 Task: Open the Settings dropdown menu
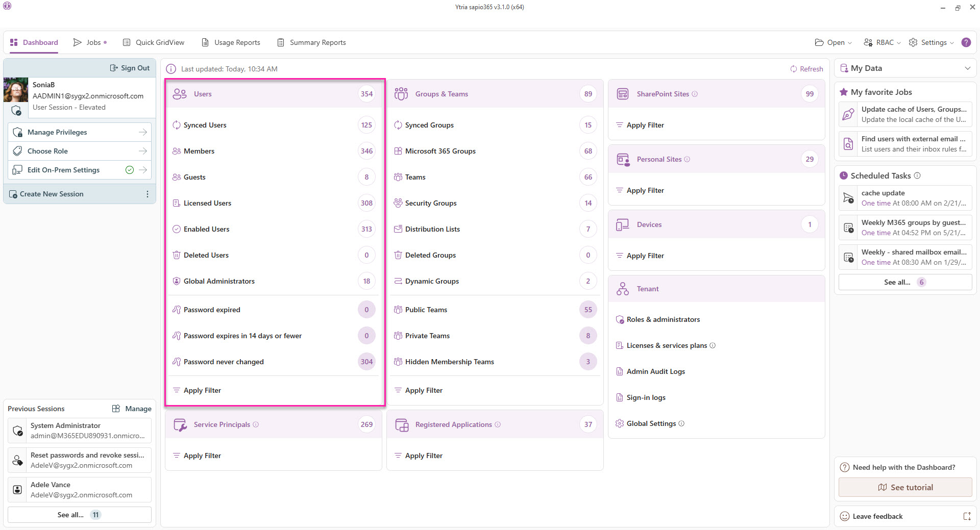[932, 42]
